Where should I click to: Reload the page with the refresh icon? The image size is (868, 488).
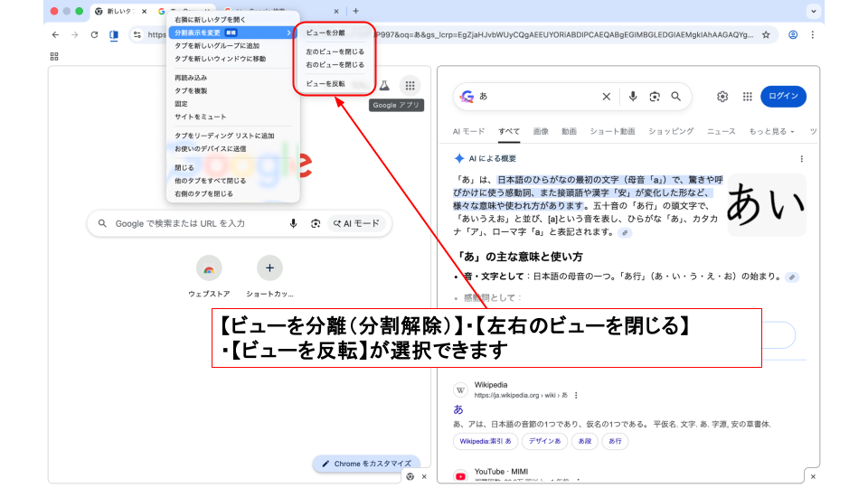click(x=94, y=35)
